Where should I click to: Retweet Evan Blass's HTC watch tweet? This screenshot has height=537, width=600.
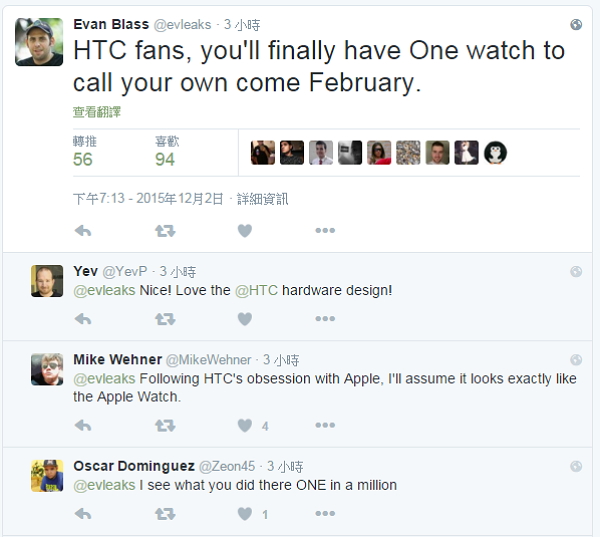164,231
